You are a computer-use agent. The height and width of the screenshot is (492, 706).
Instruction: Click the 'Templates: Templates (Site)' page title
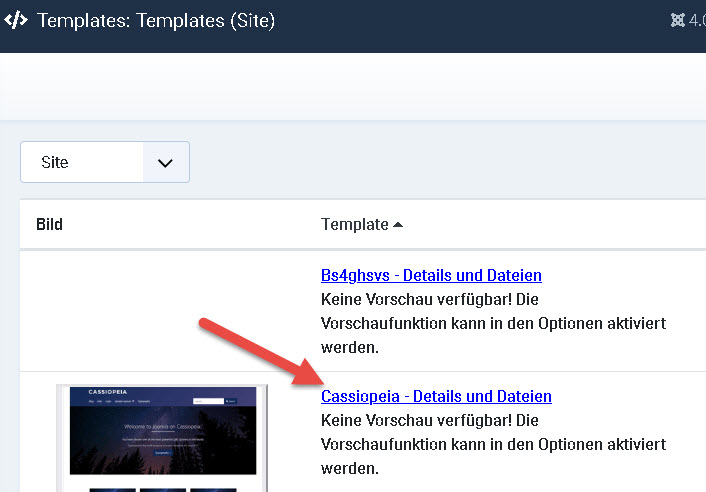[x=156, y=20]
